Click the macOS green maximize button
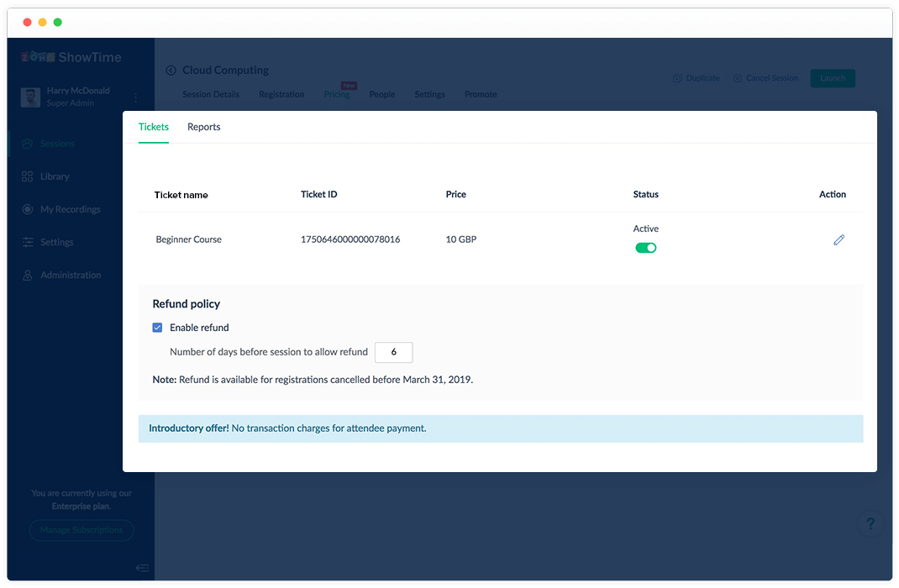Screen dimensions: 899x588 point(57,23)
